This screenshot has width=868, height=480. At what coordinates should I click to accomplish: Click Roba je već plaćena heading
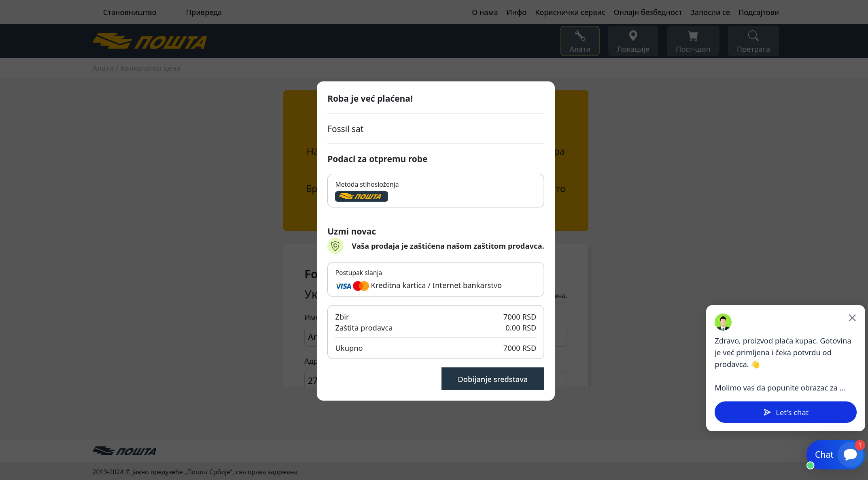pos(370,98)
